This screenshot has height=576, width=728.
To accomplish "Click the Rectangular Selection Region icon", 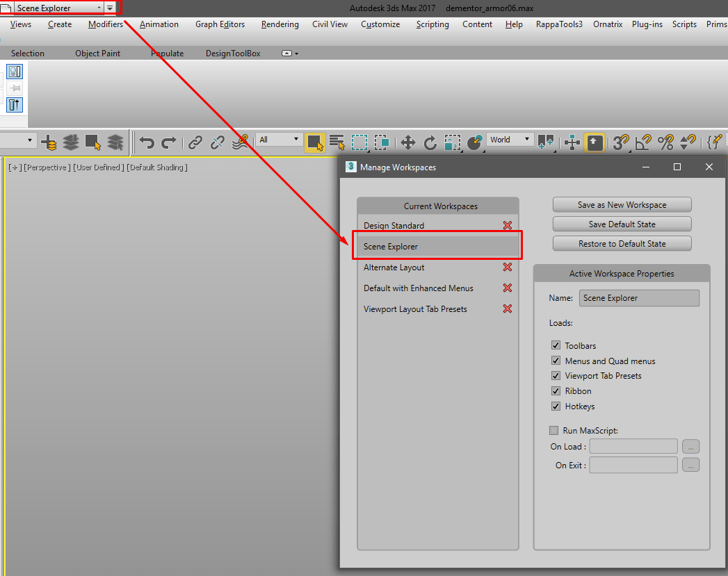I will [359, 142].
